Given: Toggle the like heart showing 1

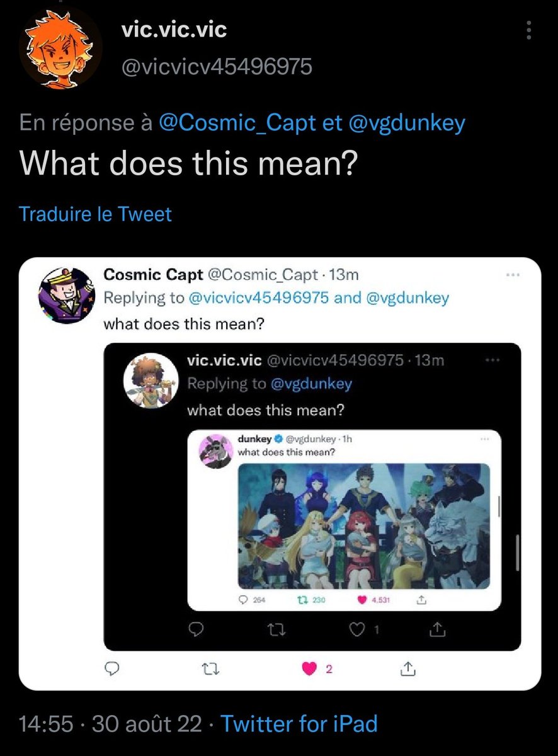Looking at the screenshot, I should pos(357,629).
